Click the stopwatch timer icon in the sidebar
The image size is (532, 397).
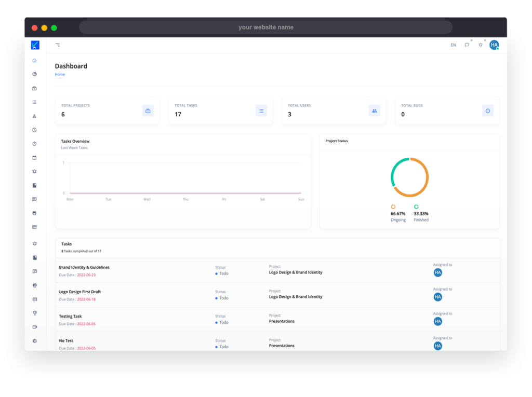point(35,144)
